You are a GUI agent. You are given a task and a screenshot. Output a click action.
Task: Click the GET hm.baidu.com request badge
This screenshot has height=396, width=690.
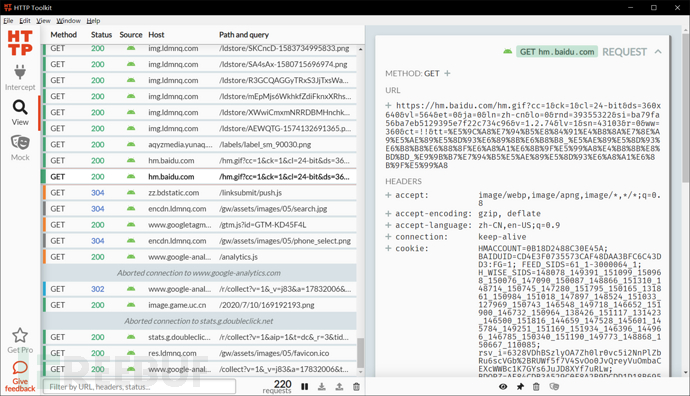pos(557,52)
